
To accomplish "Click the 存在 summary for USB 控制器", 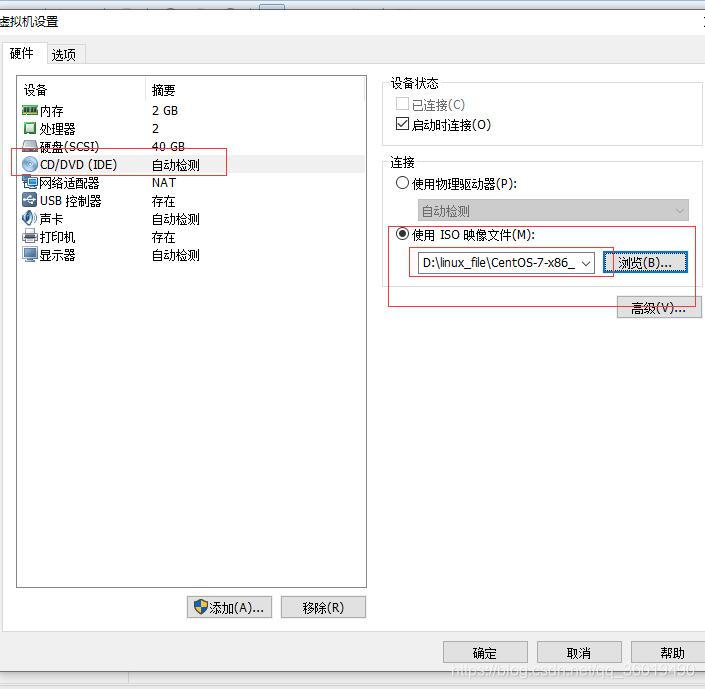I will (x=164, y=201).
